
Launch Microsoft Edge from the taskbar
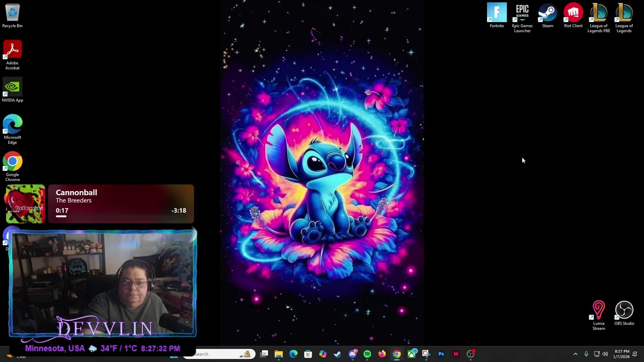click(x=293, y=354)
